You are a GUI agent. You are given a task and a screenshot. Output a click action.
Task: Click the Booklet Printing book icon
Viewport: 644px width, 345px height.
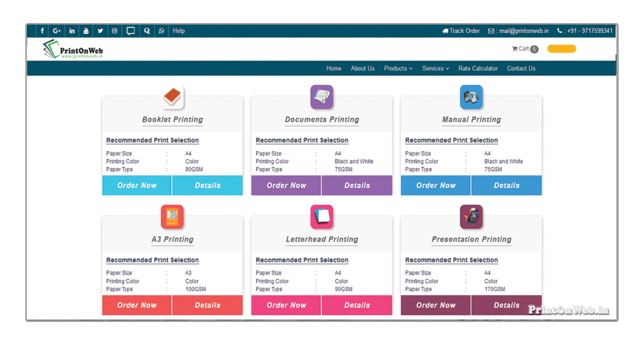[172, 97]
